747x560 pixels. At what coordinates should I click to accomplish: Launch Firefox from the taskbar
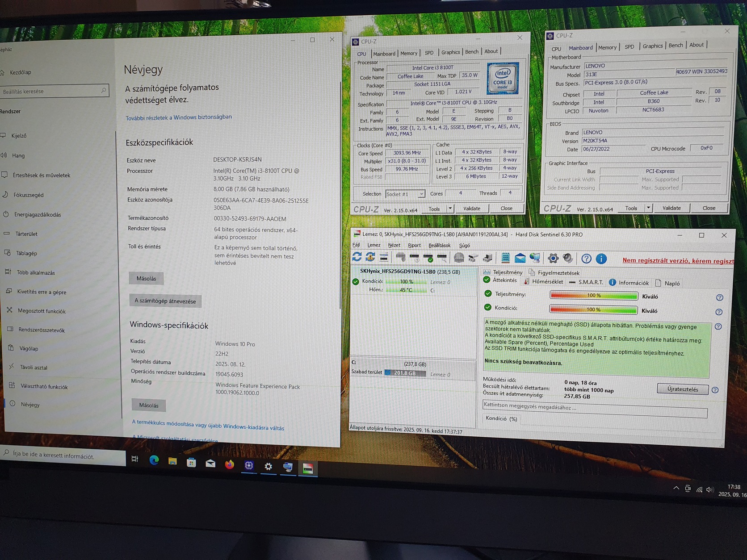[x=230, y=464]
